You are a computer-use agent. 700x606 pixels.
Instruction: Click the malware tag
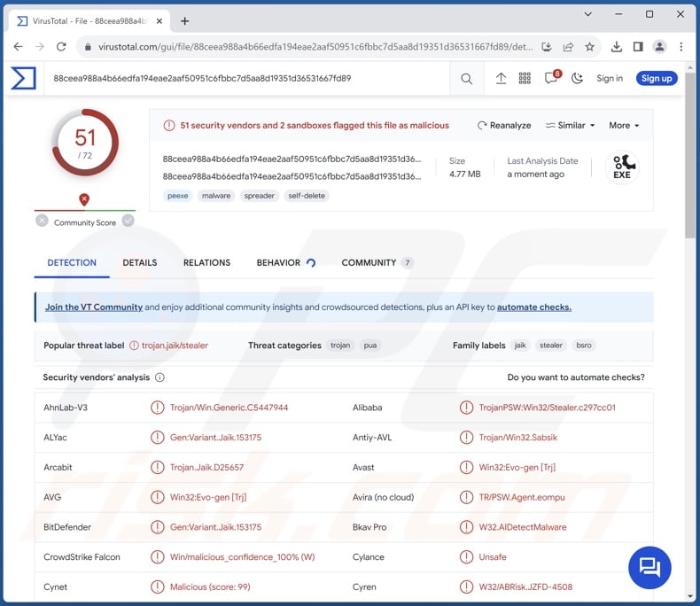coord(216,196)
